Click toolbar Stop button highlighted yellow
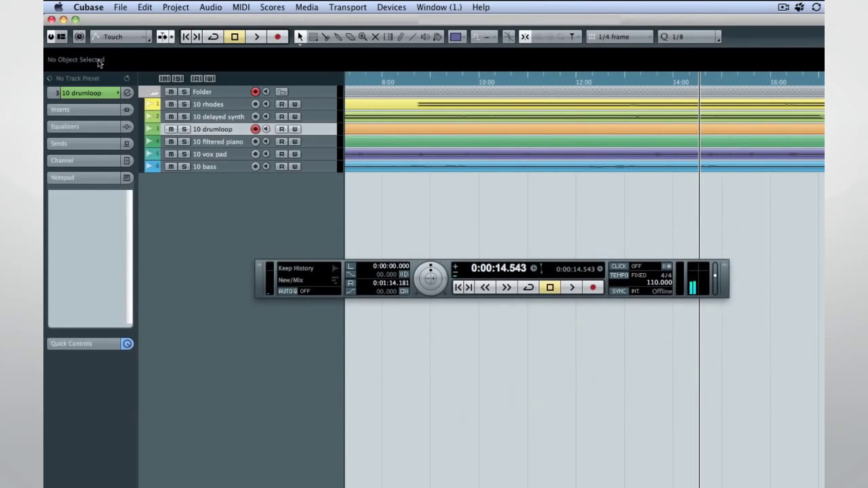This screenshot has height=488, width=868. pos(235,37)
